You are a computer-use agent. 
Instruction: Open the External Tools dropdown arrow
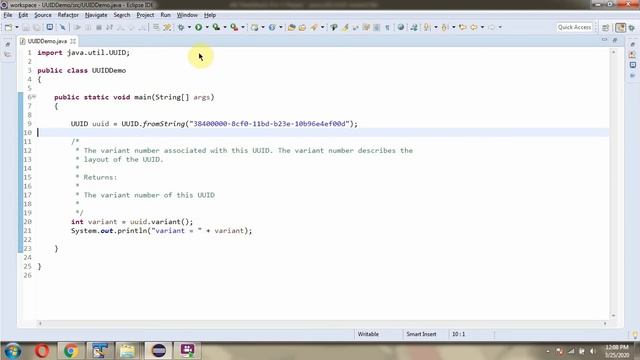243,27
